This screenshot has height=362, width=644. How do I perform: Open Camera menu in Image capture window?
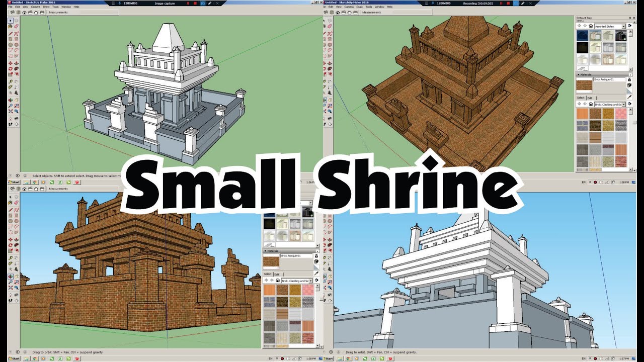pyautogui.click(x=36, y=7)
